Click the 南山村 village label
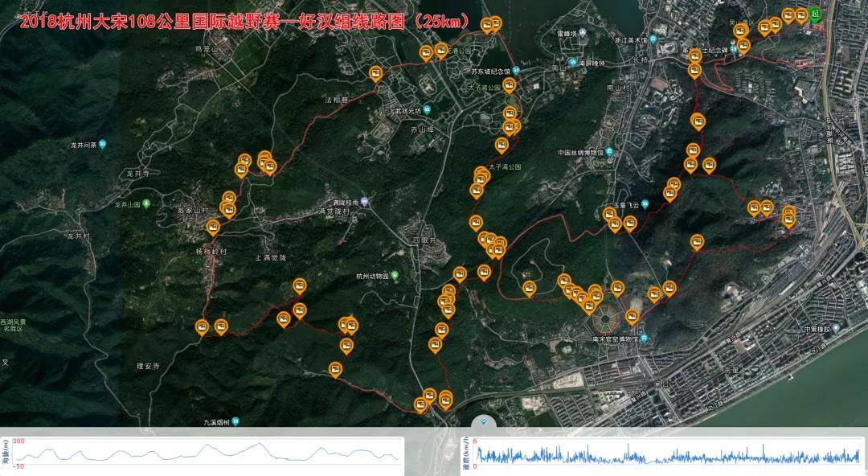868x476 pixels. [x=617, y=88]
